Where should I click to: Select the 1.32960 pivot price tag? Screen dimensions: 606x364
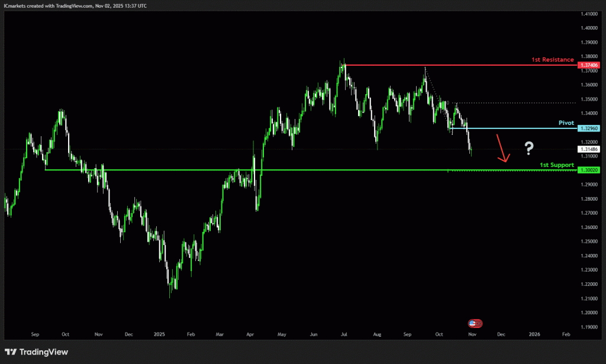(x=589, y=128)
